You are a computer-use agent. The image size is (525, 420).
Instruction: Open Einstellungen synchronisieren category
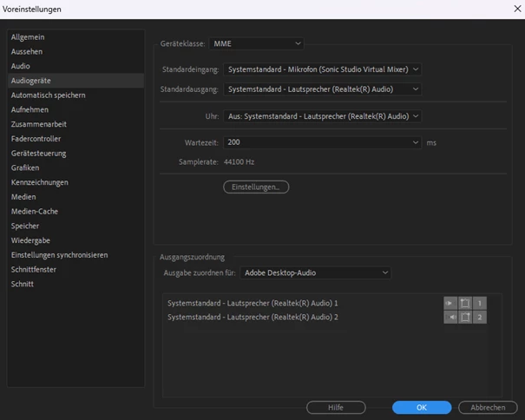pyautogui.click(x=76, y=255)
